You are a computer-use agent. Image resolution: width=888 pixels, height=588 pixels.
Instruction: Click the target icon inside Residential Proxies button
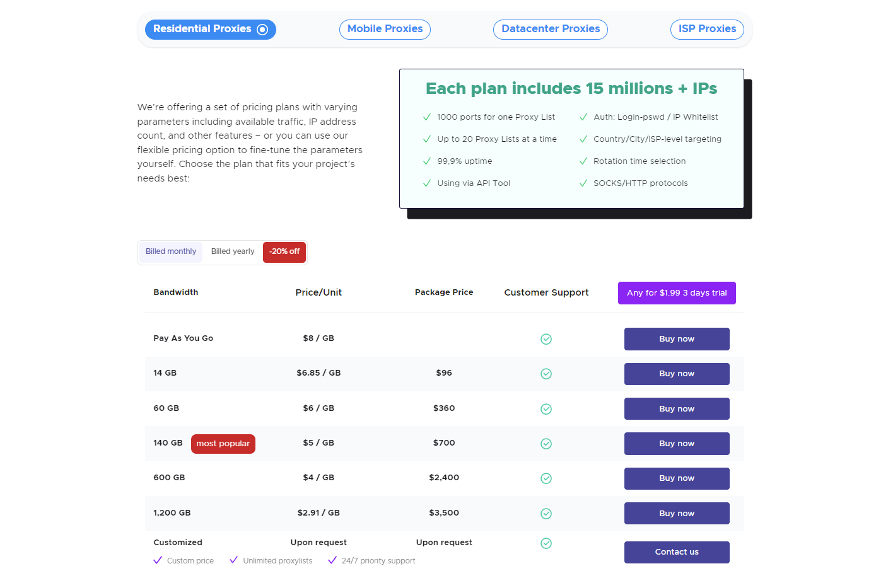click(x=262, y=29)
